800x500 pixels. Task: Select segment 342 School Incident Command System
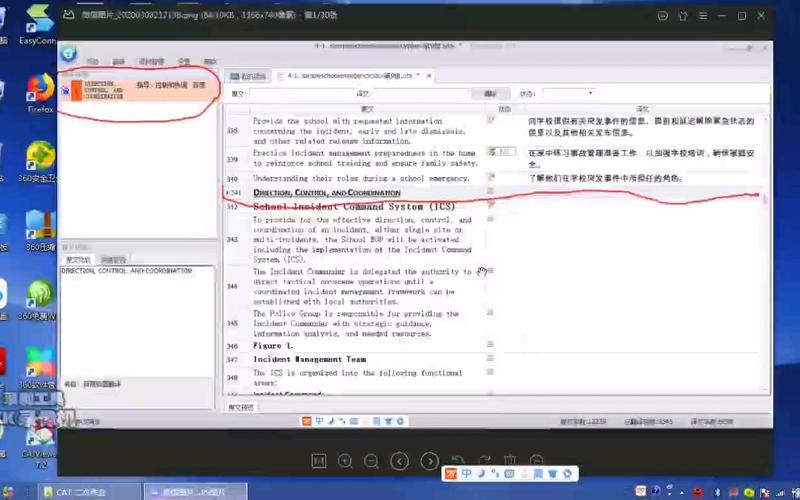pos(354,207)
